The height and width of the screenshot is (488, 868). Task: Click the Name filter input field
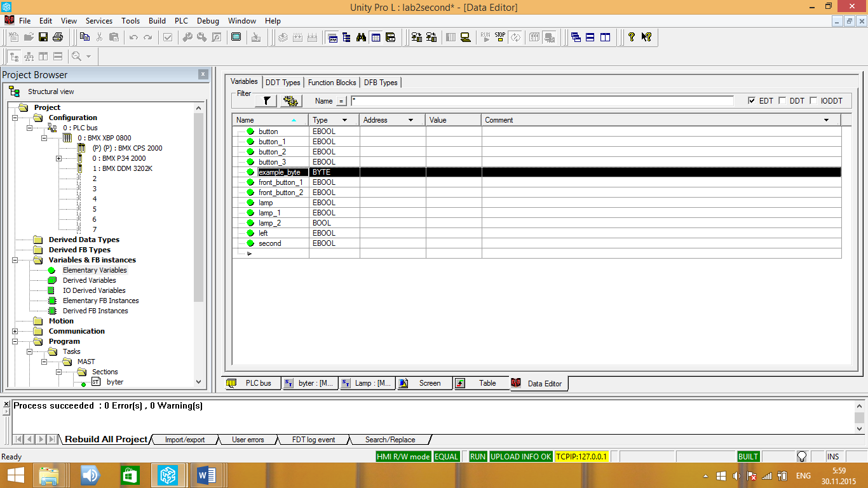pos(542,101)
